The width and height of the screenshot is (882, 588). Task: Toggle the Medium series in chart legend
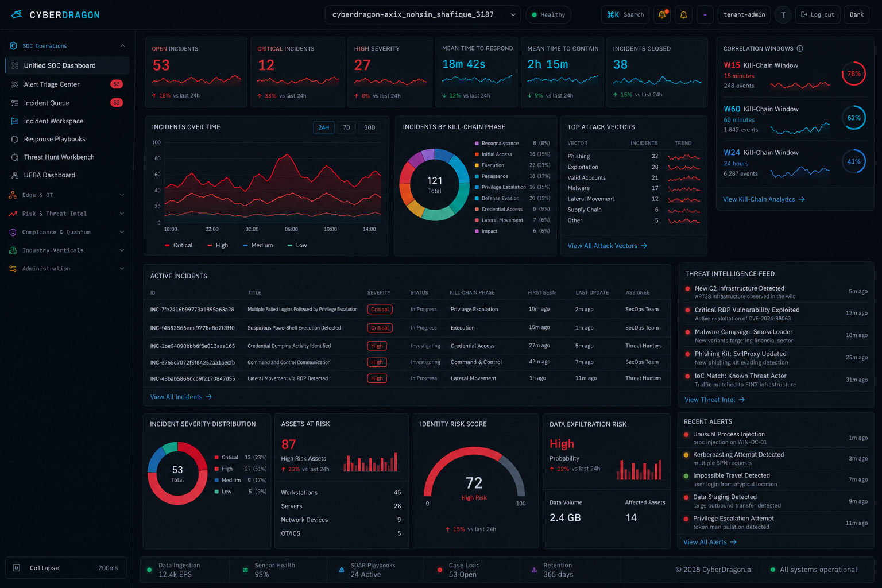point(258,245)
